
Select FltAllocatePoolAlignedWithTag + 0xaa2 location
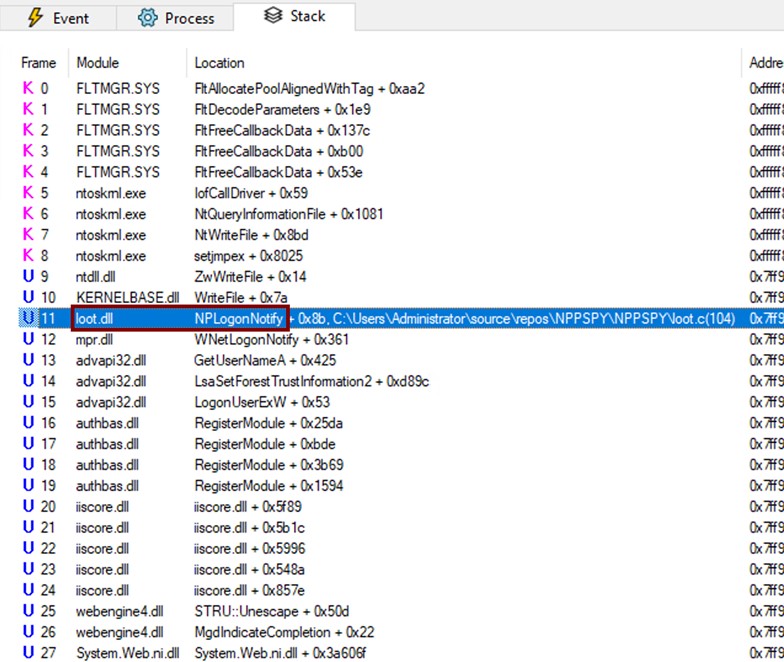[x=310, y=89]
